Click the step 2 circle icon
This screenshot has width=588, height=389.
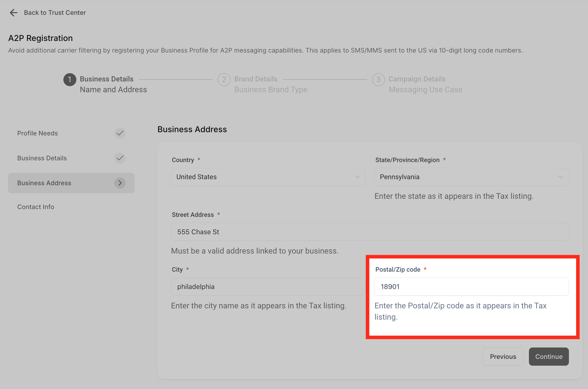[x=224, y=80]
